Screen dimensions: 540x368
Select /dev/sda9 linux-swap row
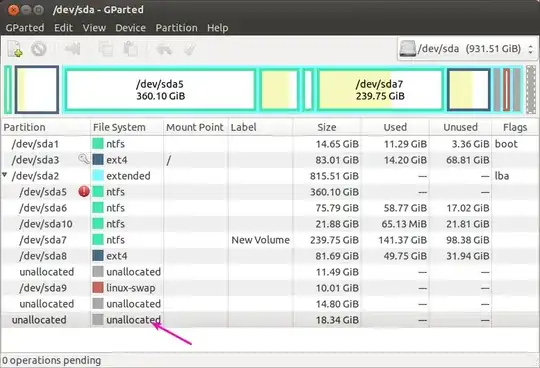[x=270, y=288]
